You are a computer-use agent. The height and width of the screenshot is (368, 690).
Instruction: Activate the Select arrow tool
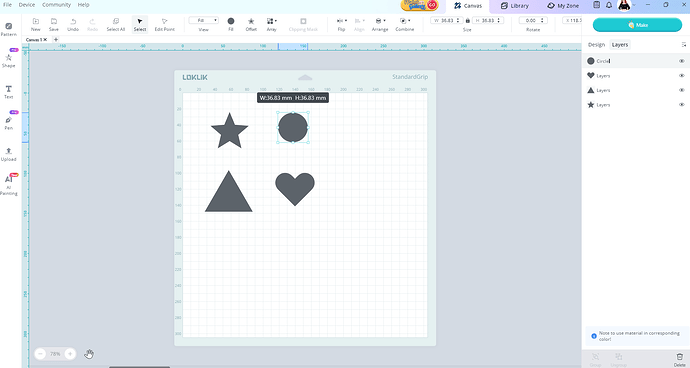(x=140, y=24)
